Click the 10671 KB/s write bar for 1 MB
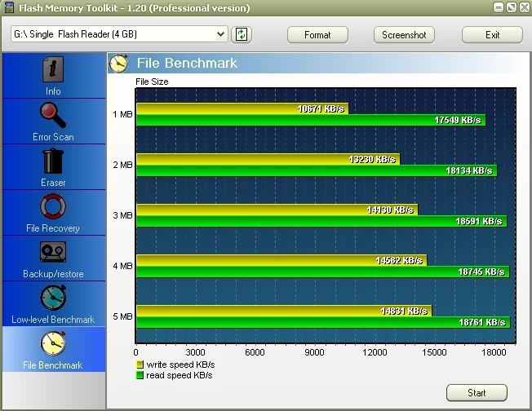532x411 pixels. pos(242,108)
